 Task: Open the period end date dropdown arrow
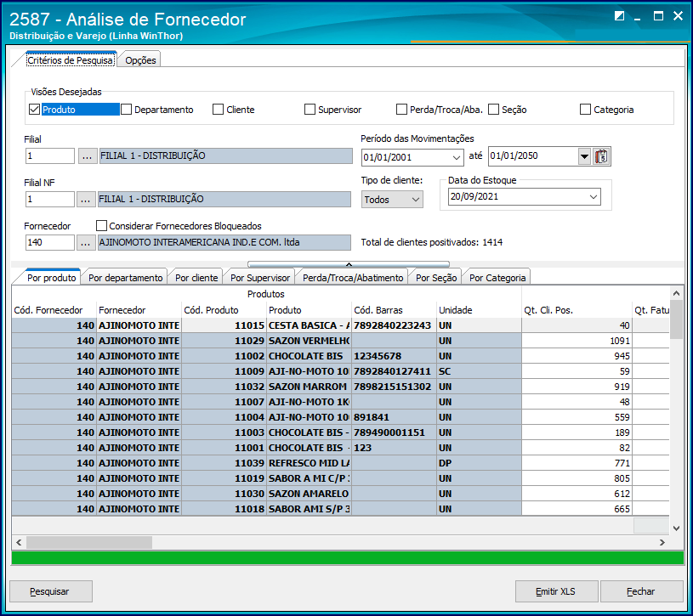pyautogui.click(x=584, y=156)
